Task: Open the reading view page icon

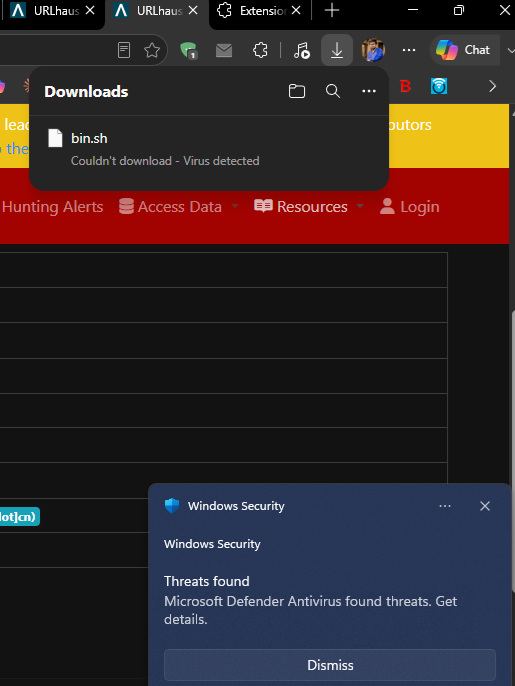Action: click(x=124, y=50)
